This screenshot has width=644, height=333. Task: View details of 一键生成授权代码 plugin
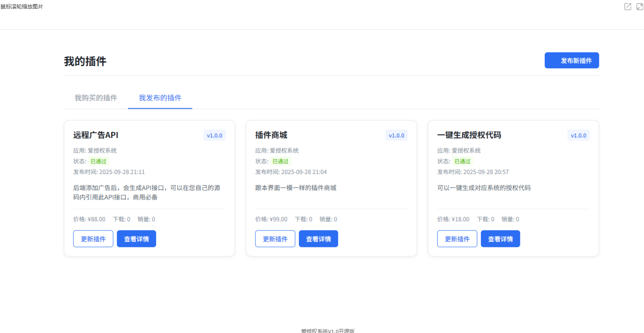point(500,239)
